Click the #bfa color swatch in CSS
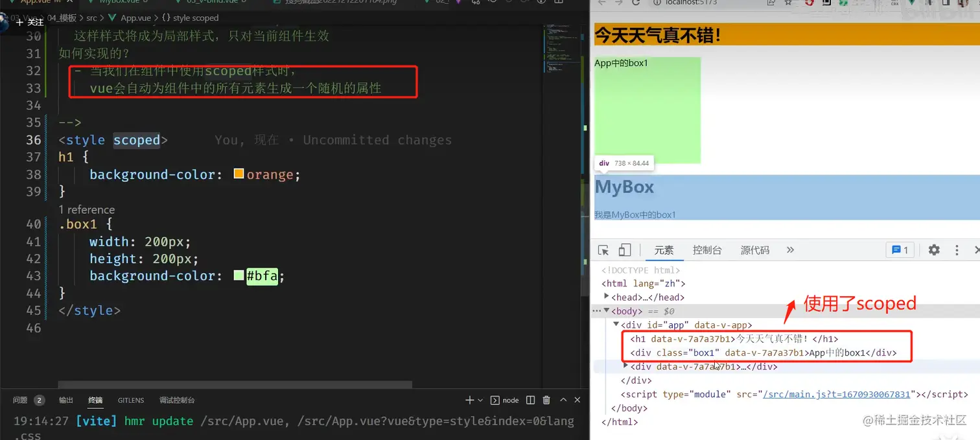The image size is (980, 440). [239, 275]
